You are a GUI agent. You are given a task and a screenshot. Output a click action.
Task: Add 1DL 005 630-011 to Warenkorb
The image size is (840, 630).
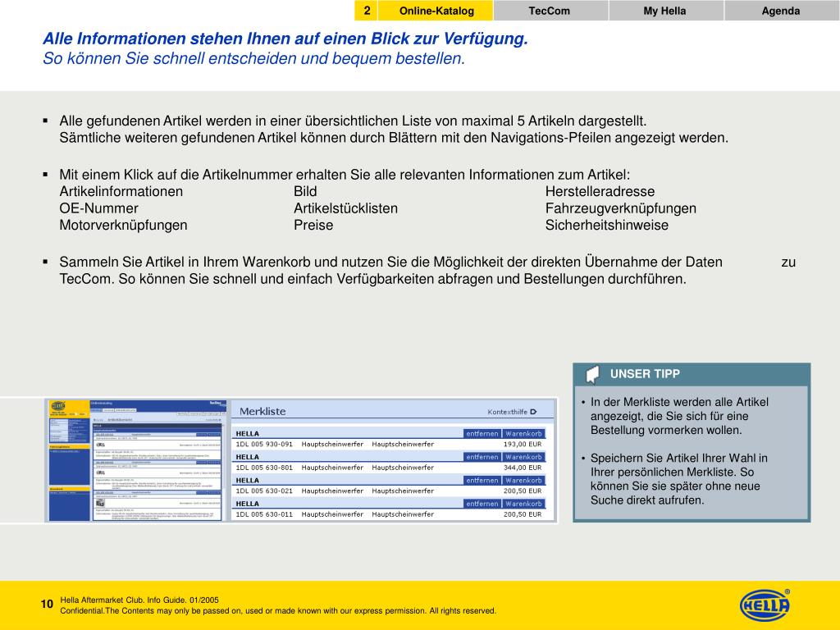coord(523,504)
